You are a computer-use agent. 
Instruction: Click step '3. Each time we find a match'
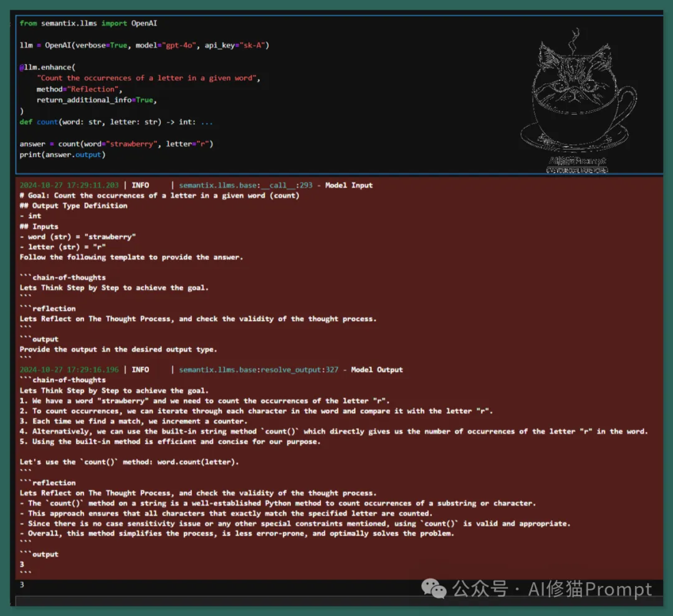(133, 421)
